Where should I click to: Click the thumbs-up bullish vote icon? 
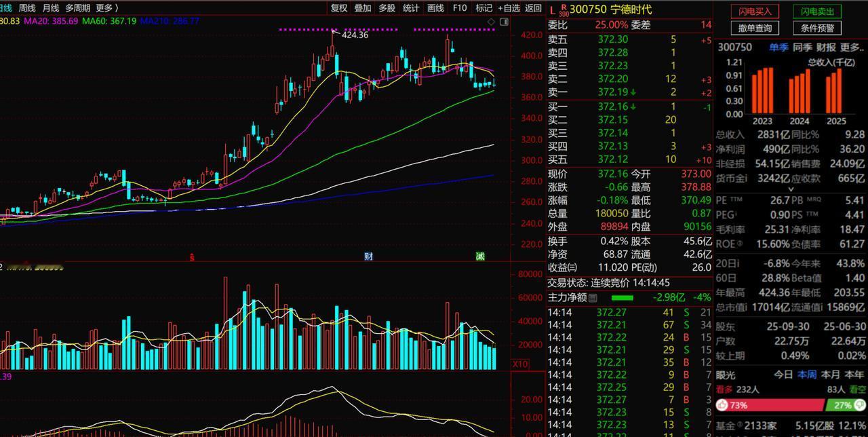click(722, 405)
